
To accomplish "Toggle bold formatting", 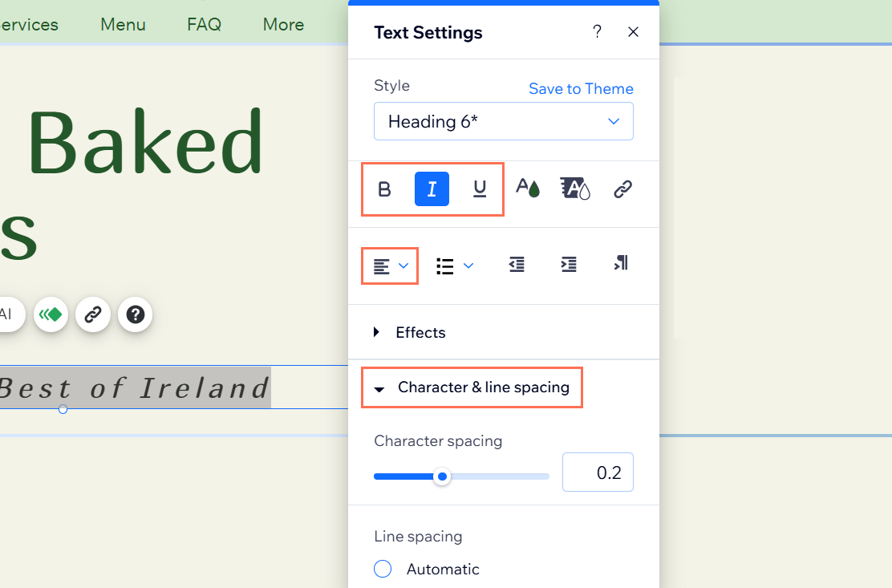I will [384, 189].
